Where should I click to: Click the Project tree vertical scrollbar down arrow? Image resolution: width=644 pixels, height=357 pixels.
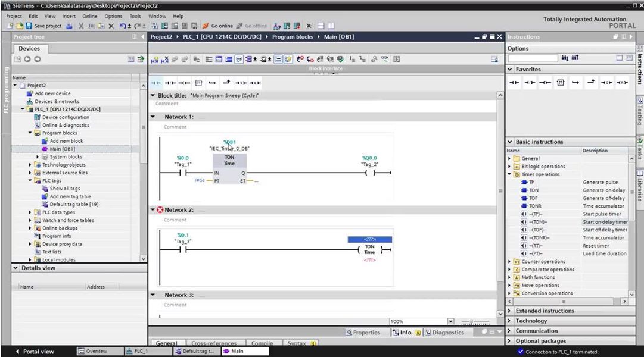(144, 259)
